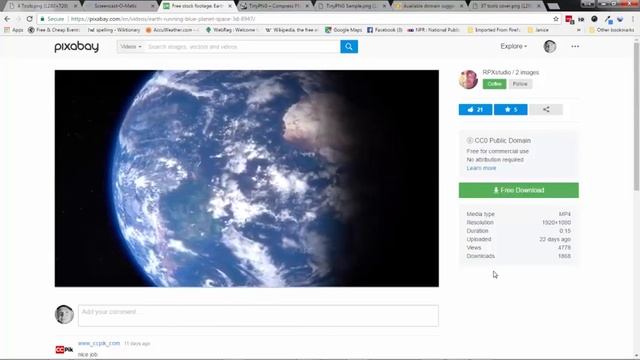640x360 pixels.
Task: Click the red extension icon in the toolbar
Action: pyautogui.click(x=569, y=19)
